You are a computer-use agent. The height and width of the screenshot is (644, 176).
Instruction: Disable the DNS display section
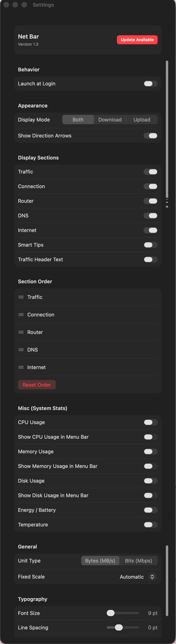pos(150,215)
